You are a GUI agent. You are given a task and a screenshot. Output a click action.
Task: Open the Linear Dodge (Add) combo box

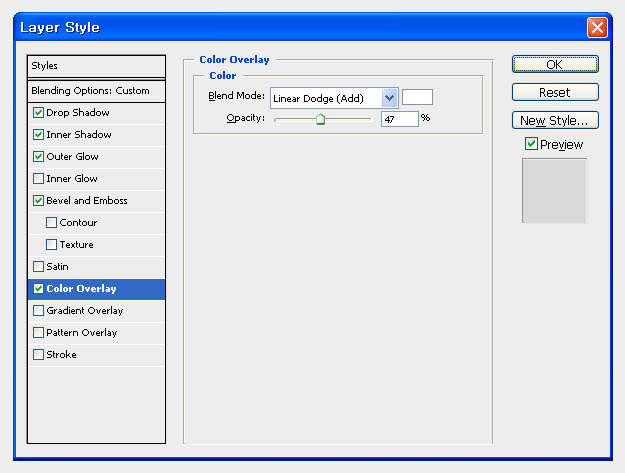pos(334,98)
